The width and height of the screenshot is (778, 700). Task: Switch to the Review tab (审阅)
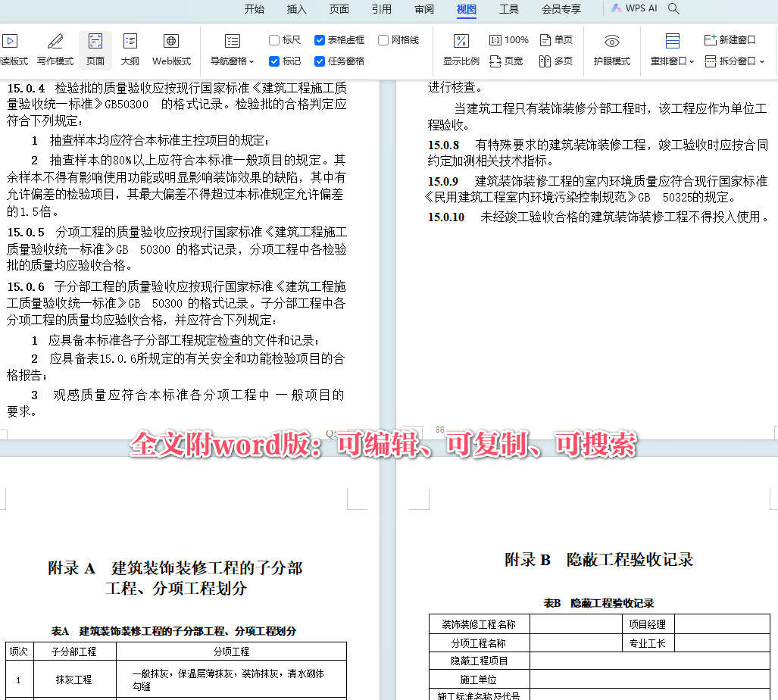click(x=424, y=9)
